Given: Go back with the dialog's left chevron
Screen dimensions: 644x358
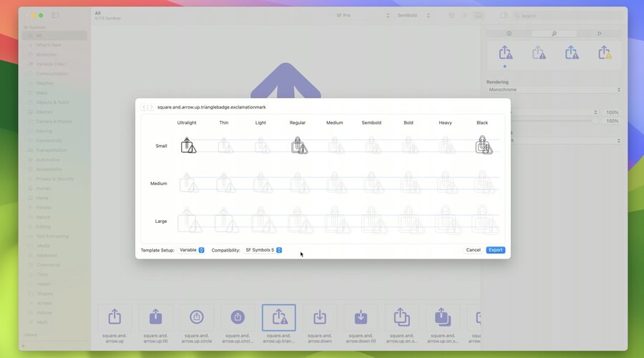Looking at the screenshot, I should pos(144,107).
